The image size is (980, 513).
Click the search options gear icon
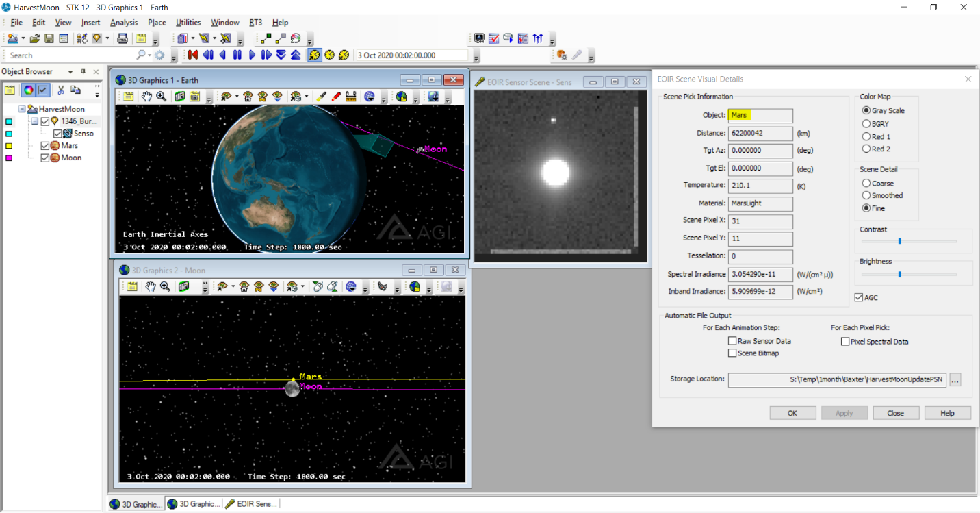coord(159,55)
